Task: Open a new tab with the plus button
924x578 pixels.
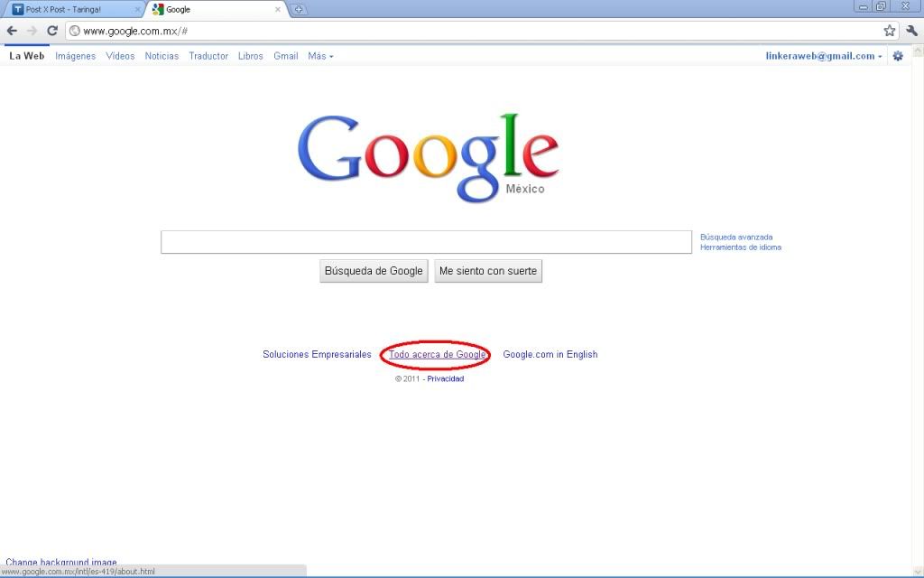Action: (x=299, y=9)
